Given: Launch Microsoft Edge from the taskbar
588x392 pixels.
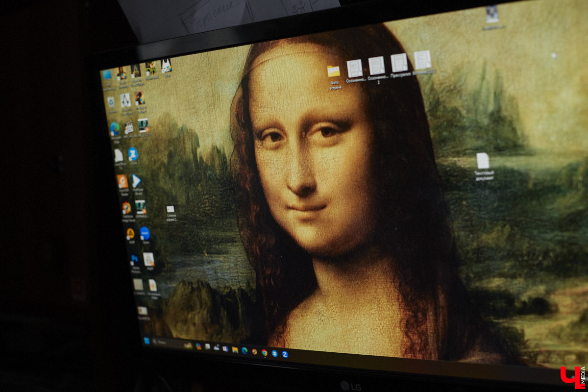Looking at the screenshot, I should tap(245, 350).
